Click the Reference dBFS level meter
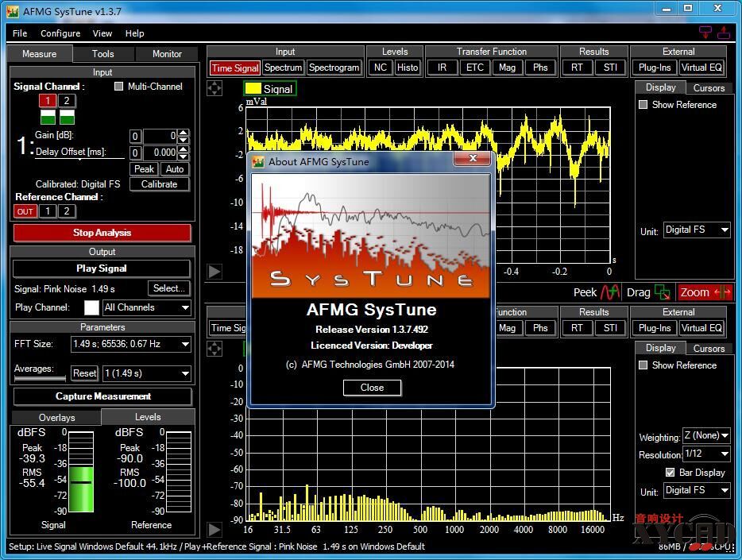The width and height of the screenshot is (742, 560). 179,472
